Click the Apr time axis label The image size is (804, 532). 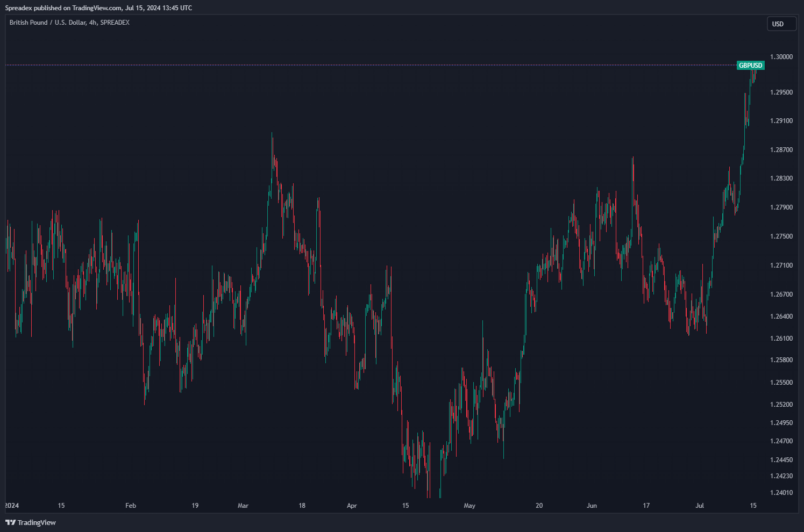[352, 506]
